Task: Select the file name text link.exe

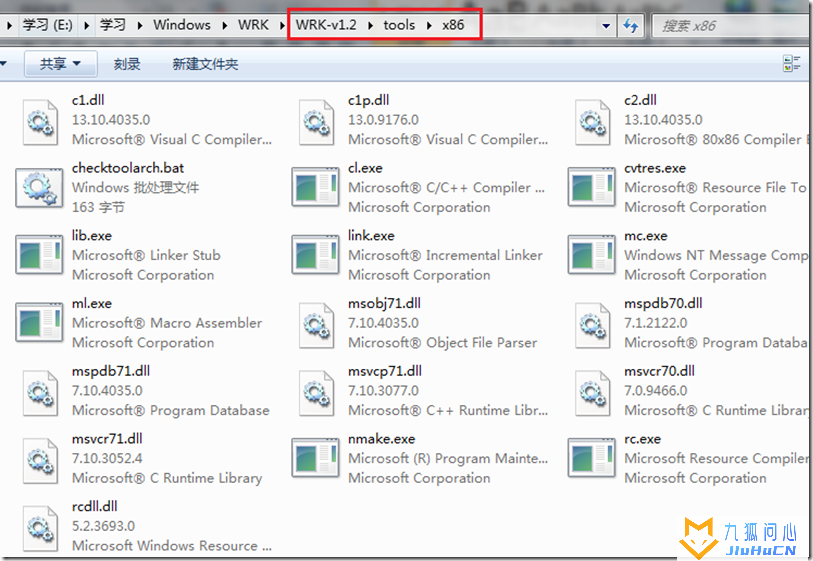Action: pos(371,236)
